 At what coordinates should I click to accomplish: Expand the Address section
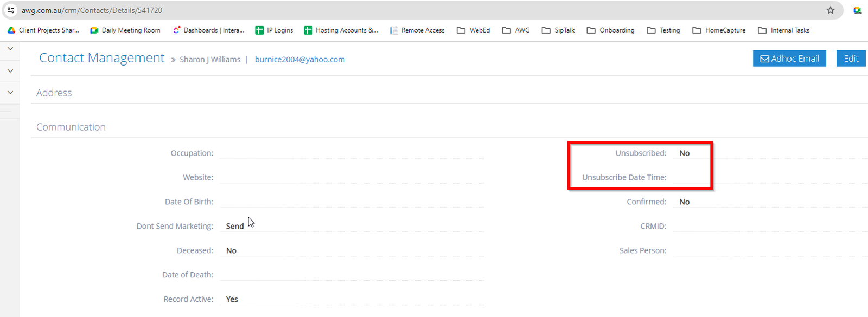(x=54, y=93)
